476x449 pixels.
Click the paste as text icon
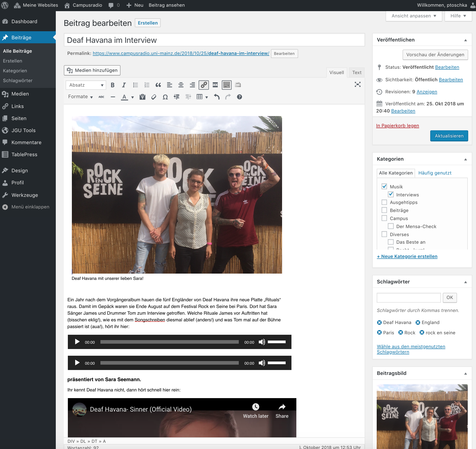click(142, 97)
